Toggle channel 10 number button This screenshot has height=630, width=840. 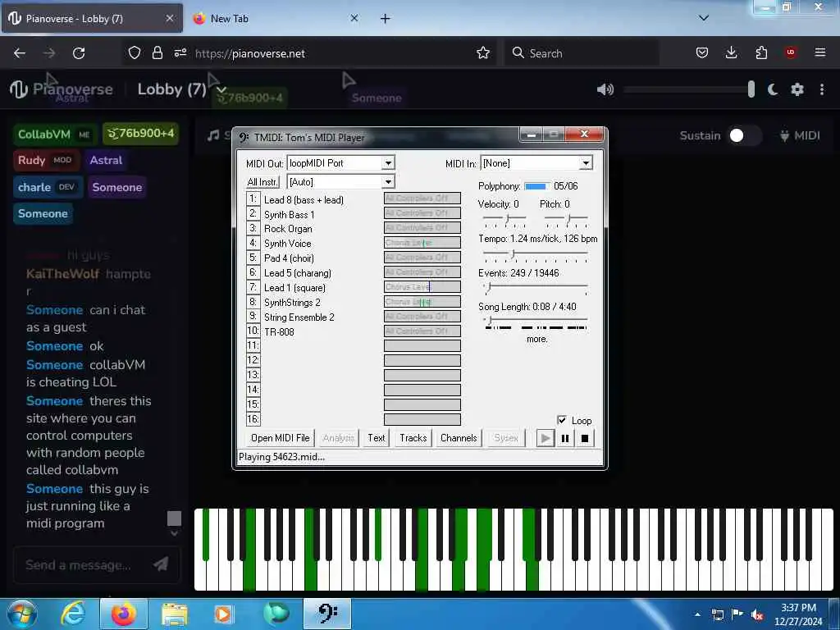(253, 331)
